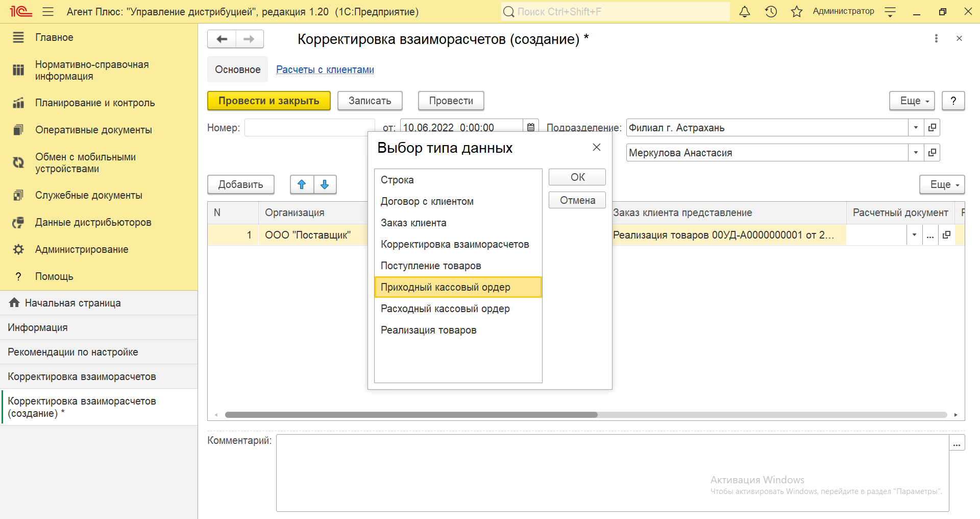Click the Комментарий text field
This screenshot has width=980, height=519.
612,473
